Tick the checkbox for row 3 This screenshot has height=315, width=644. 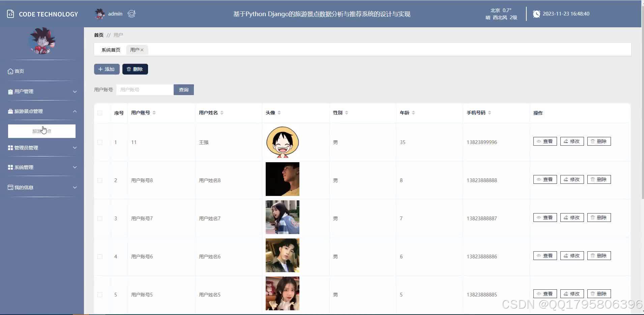[x=100, y=219]
